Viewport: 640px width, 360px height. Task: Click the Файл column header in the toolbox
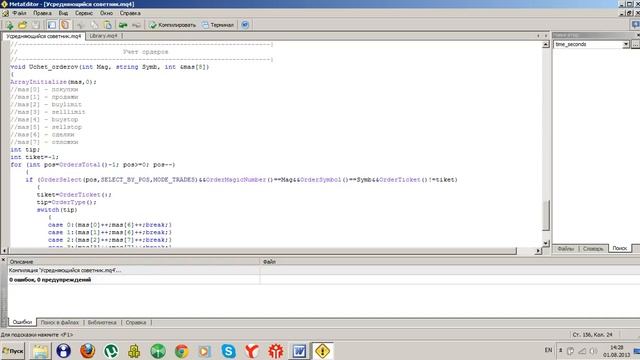(x=450, y=262)
